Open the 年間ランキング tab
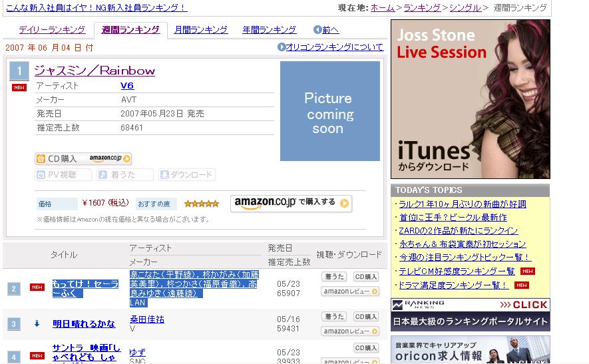Image resolution: width=589 pixels, height=364 pixels. (270, 30)
